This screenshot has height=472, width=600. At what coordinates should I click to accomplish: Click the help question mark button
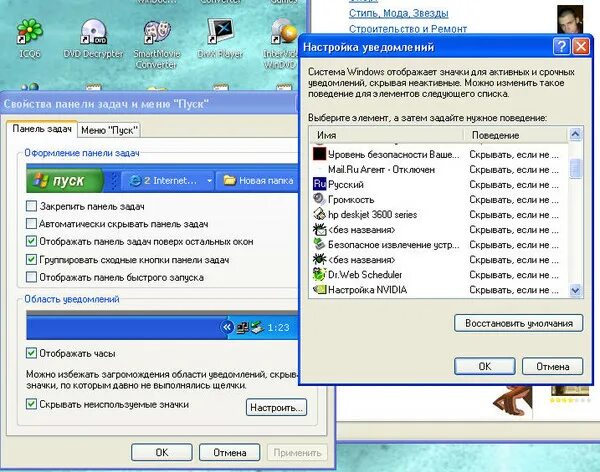pyautogui.click(x=561, y=47)
